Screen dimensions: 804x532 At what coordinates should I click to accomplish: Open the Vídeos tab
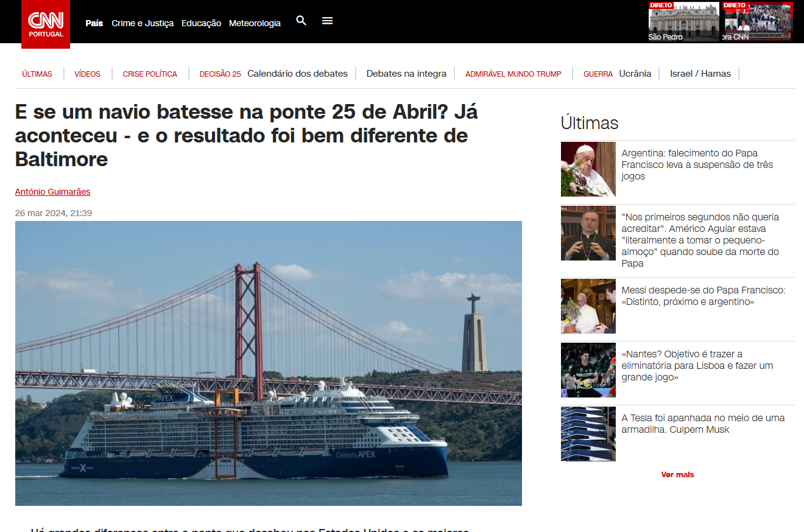coord(87,74)
